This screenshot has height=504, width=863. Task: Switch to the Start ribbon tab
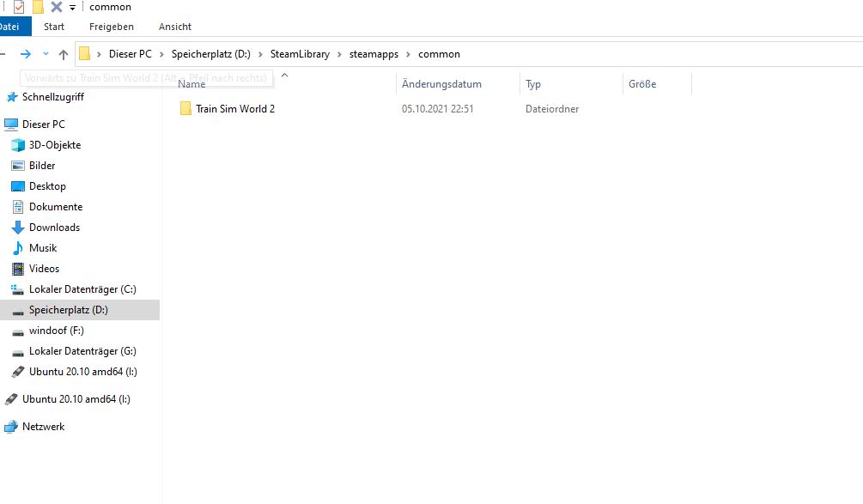pos(54,27)
